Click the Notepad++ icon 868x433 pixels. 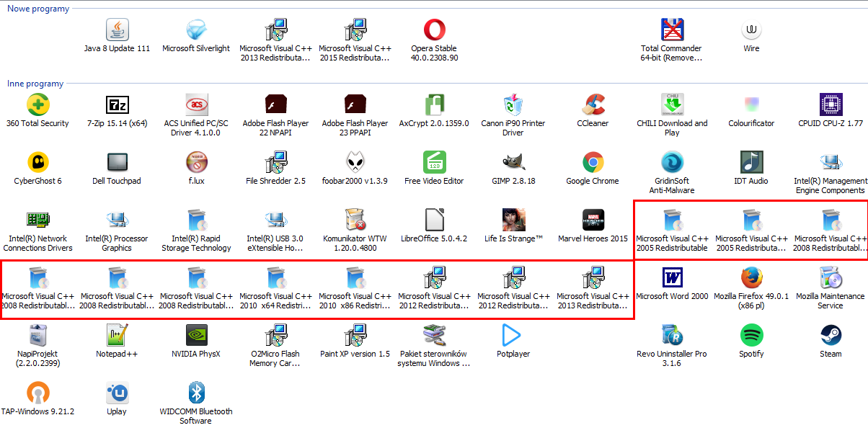pyautogui.click(x=117, y=335)
